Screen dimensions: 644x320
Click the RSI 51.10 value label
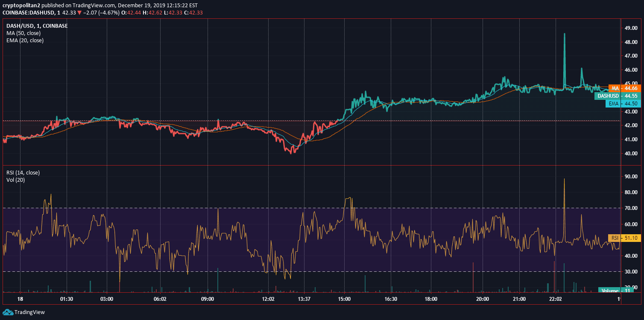[625, 238]
